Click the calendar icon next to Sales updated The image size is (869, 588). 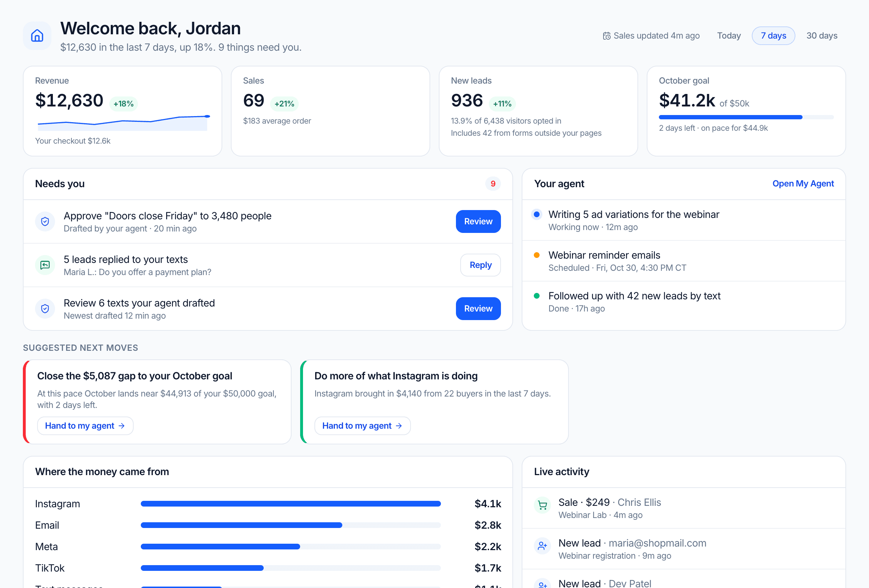click(x=606, y=36)
